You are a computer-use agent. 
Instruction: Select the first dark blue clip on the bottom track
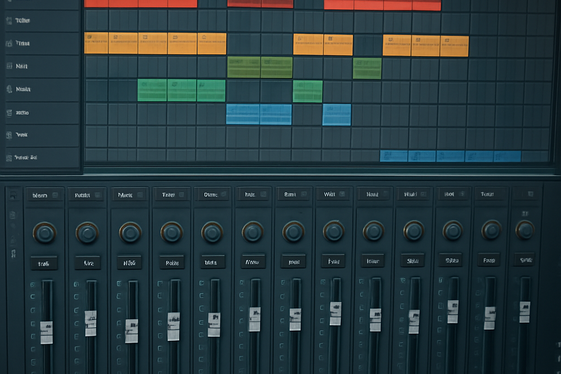point(394,156)
